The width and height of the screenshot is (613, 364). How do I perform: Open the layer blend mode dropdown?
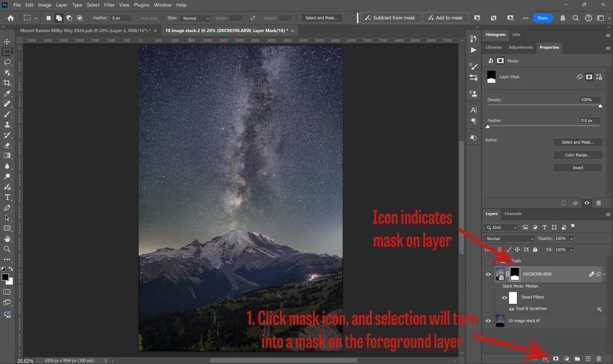point(510,239)
